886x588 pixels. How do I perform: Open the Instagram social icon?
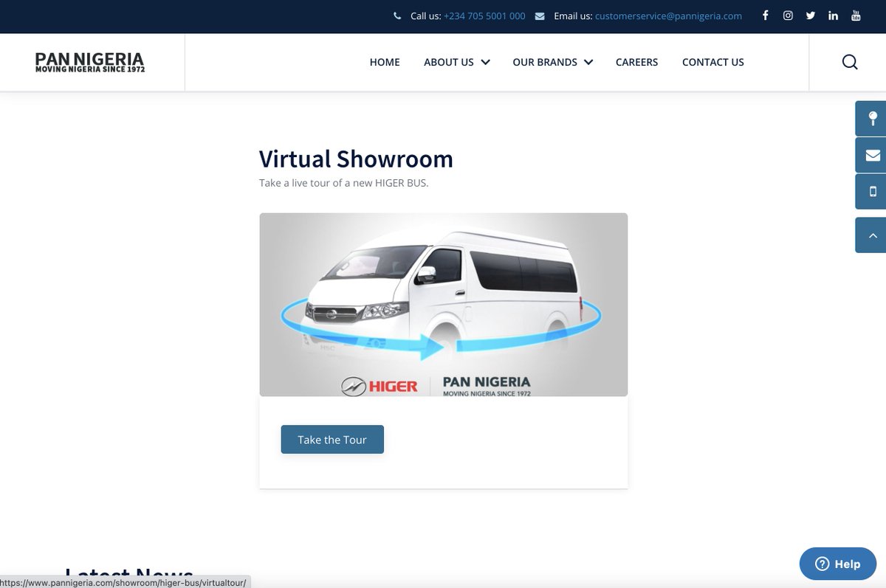click(x=788, y=15)
